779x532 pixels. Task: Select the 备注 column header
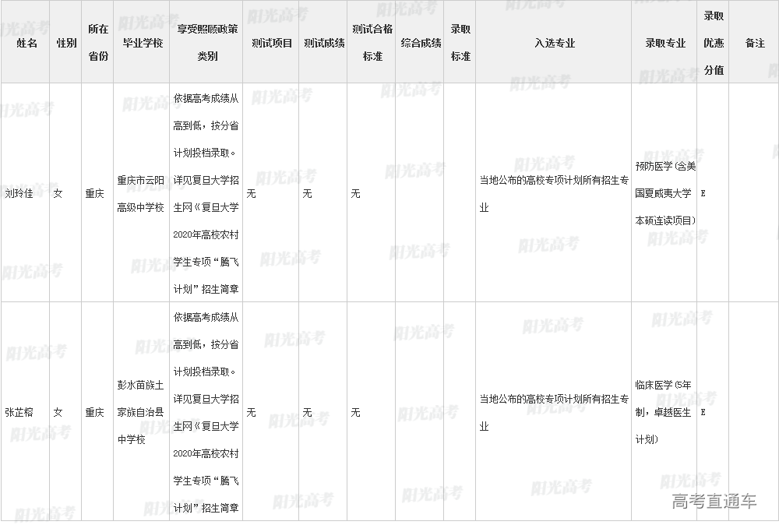pos(755,43)
